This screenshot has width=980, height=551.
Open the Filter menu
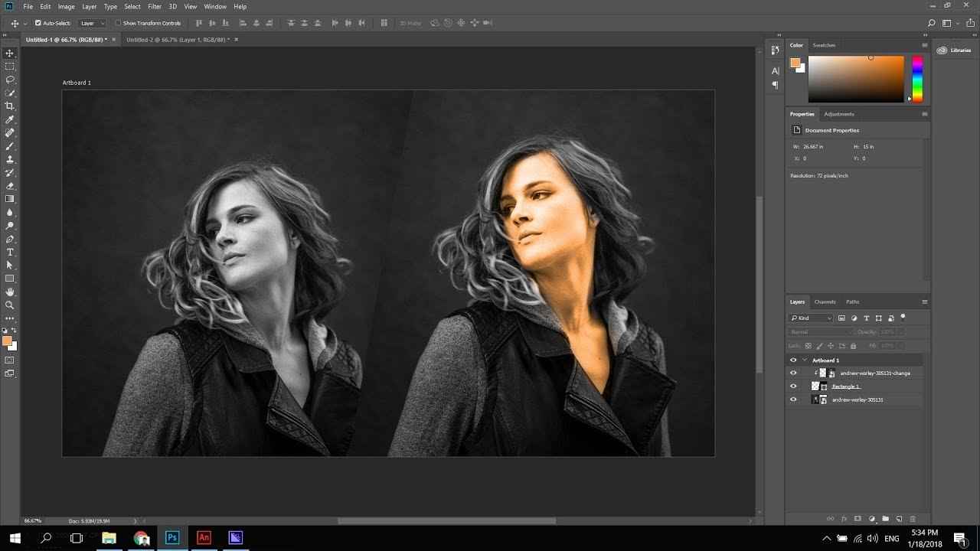tap(154, 6)
